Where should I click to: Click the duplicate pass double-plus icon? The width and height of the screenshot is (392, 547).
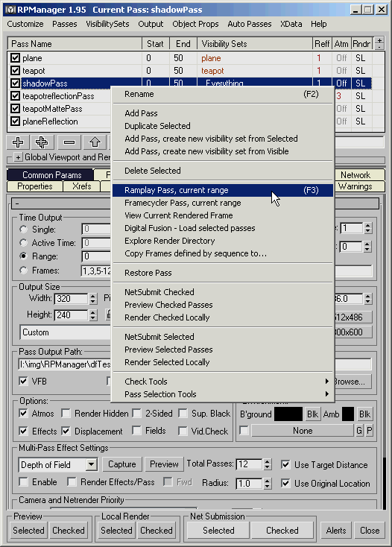(42, 142)
